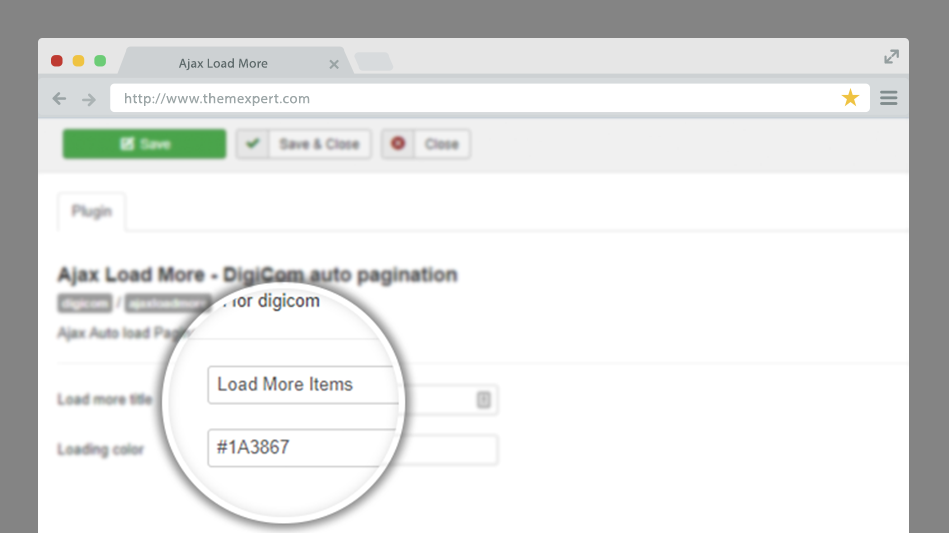Click the yellow bookmark star

(x=850, y=97)
